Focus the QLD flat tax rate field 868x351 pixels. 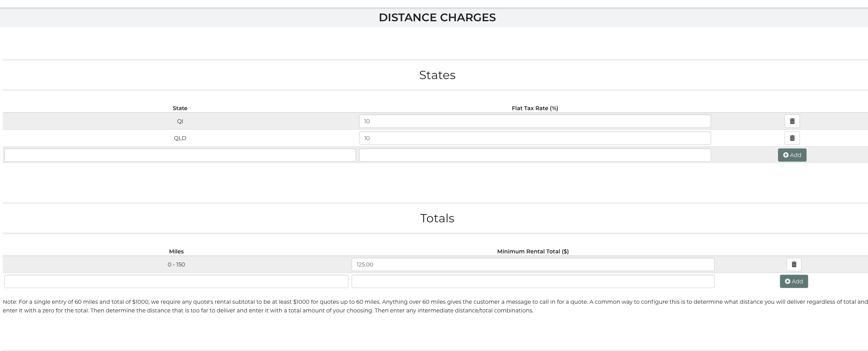534,138
